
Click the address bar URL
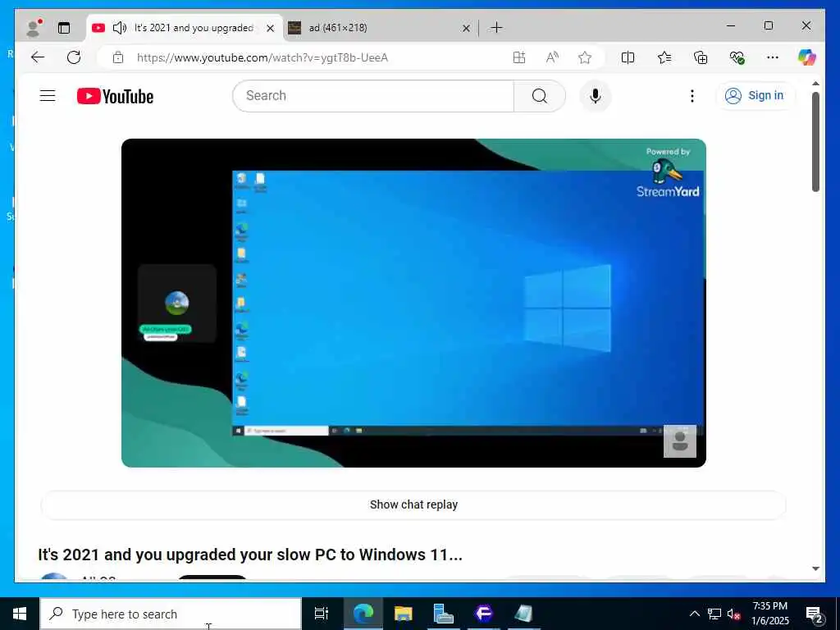[x=262, y=57]
